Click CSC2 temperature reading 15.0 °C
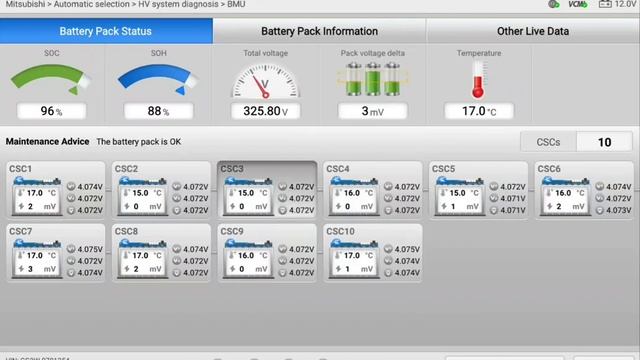The image size is (640, 360). coord(147,193)
